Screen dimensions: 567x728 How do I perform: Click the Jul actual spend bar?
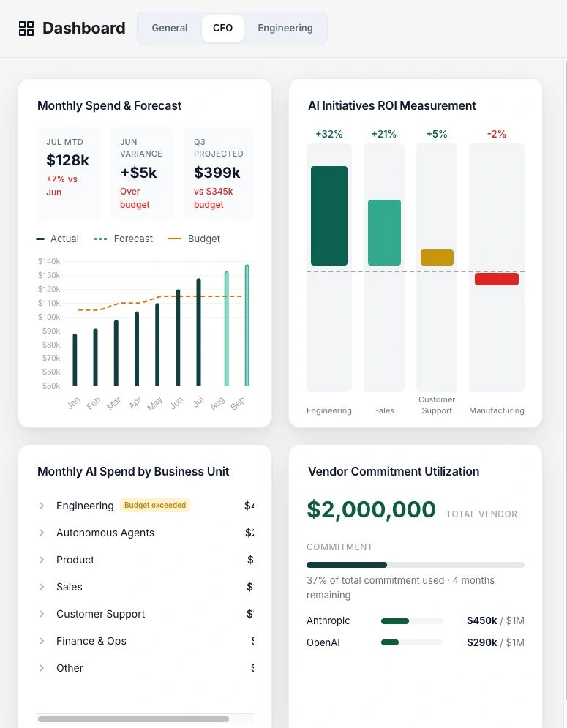(199, 332)
